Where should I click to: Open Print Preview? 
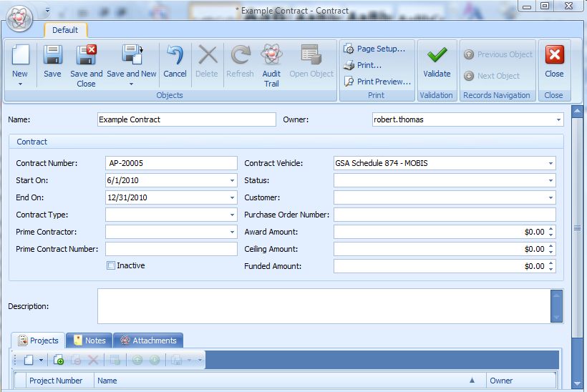[377, 82]
